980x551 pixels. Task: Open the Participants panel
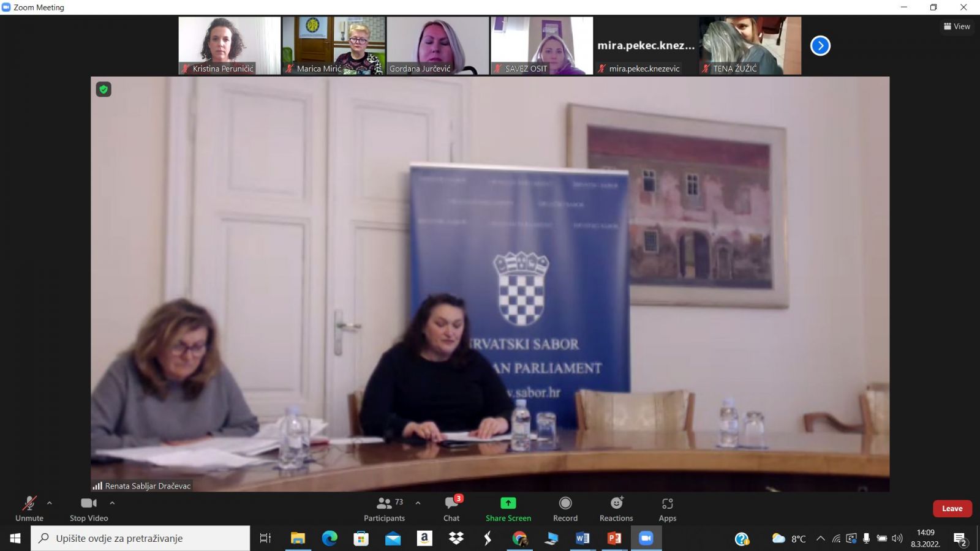click(384, 509)
